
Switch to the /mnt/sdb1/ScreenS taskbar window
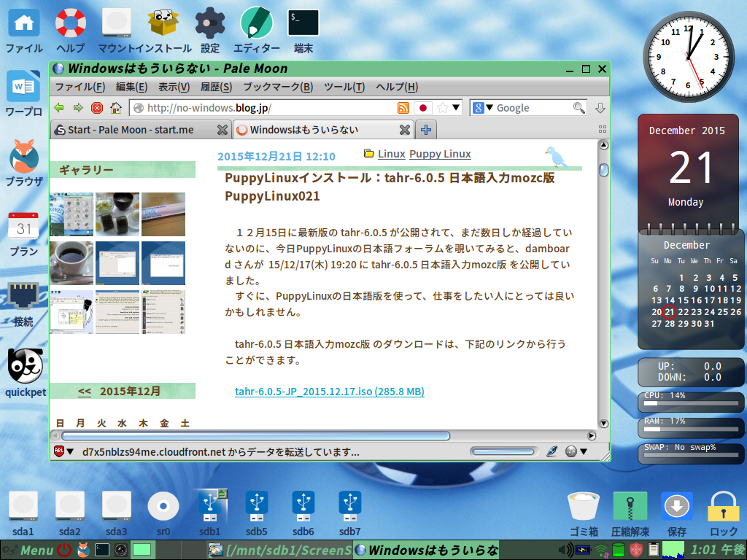click(280, 551)
